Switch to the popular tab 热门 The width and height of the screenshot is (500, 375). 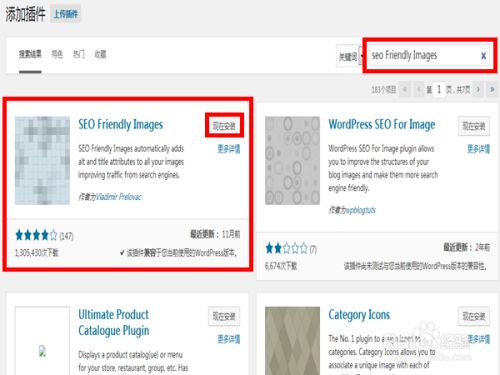coord(79,54)
